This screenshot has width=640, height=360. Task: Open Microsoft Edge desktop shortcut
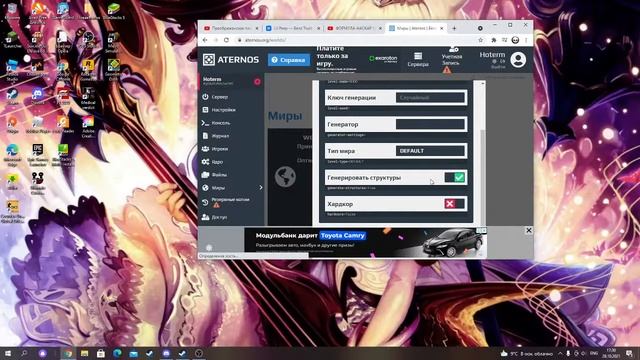point(12,155)
